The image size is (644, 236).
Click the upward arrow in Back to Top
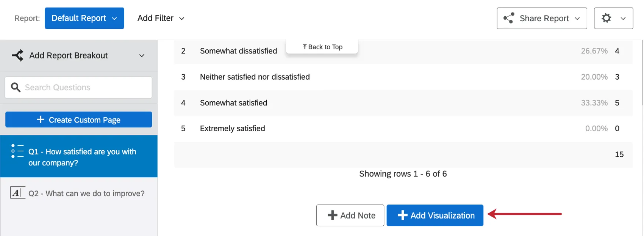point(305,46)
